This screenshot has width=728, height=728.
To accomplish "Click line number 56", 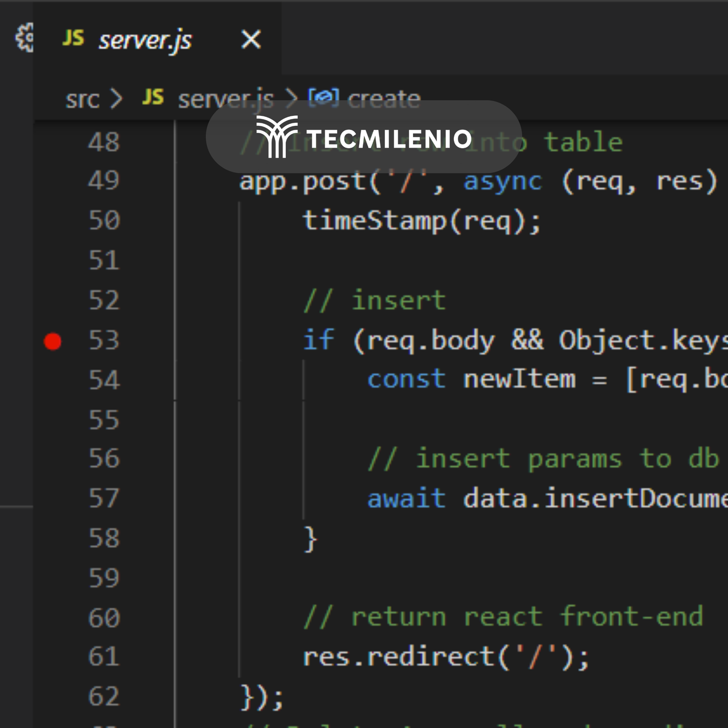I will click(104, 459).
